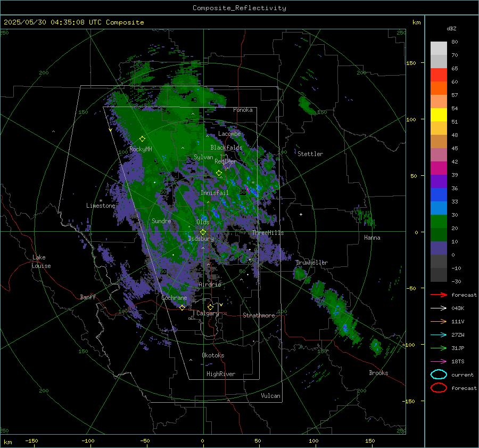Click the Limestone label
479x448 pixels.
click(101, 206)
